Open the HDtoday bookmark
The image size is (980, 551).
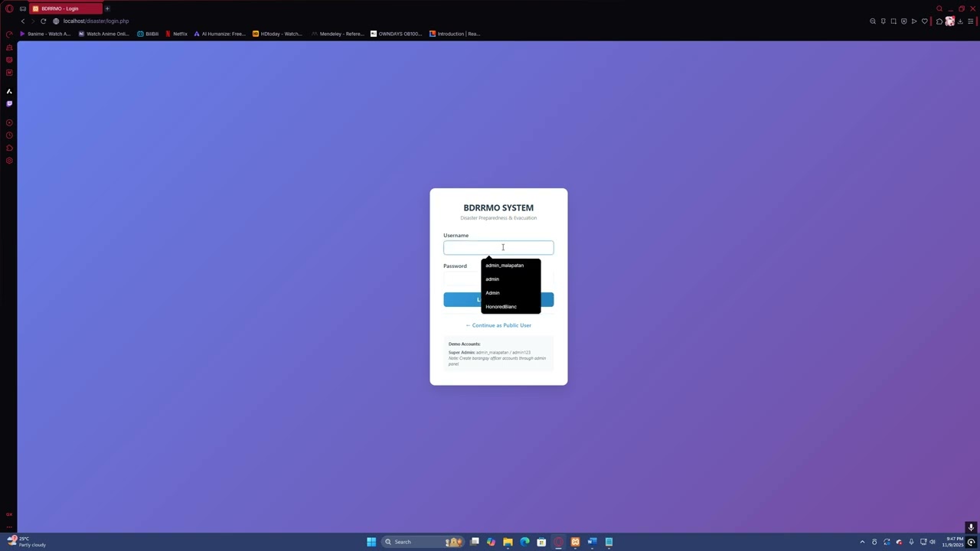click(278, 34)
